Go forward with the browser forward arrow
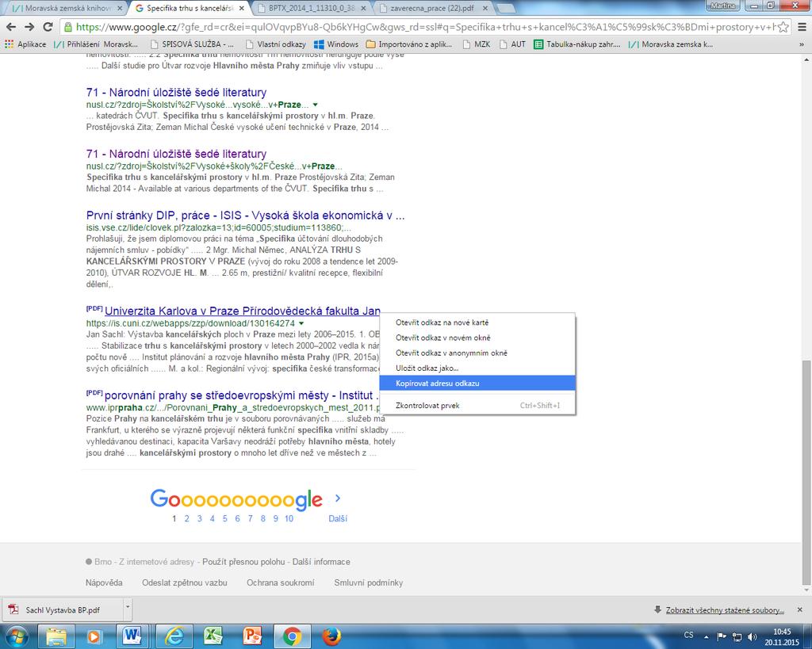Screen dimensions: 812x649 click(x=29, y=27)
